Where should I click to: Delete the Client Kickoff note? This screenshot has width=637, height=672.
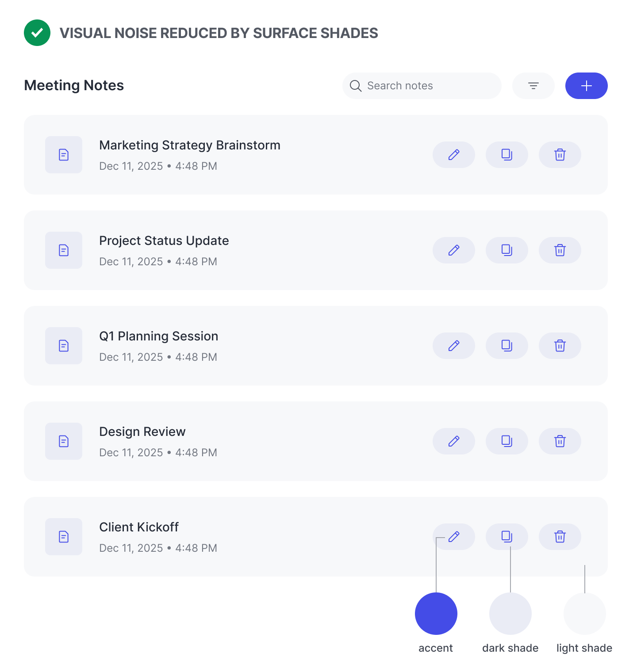click(560, 537)
